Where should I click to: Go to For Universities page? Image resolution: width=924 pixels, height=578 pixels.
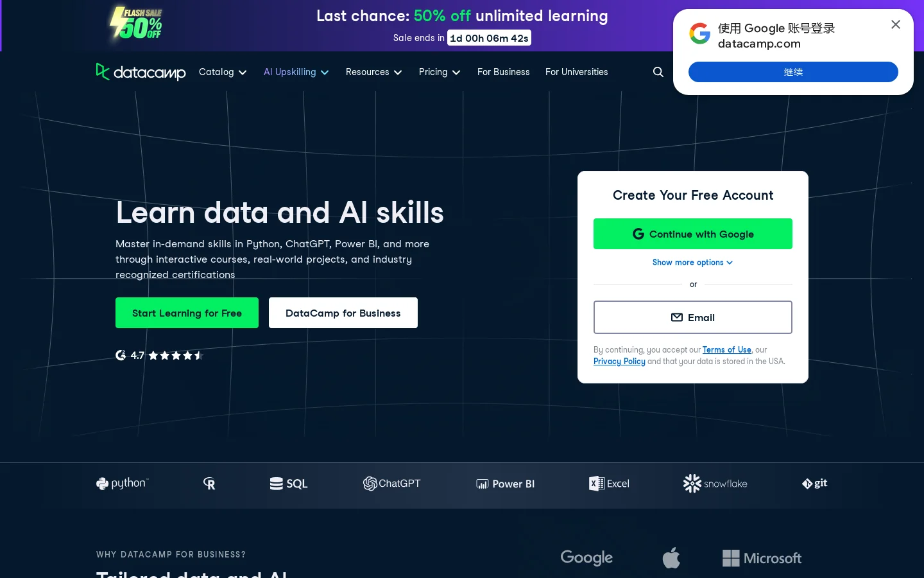[577, 72]
